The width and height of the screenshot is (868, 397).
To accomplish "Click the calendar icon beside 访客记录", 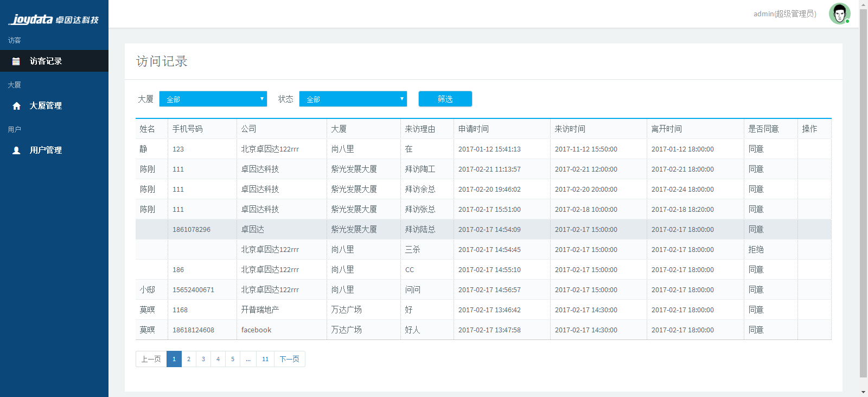I will (16, 61).
